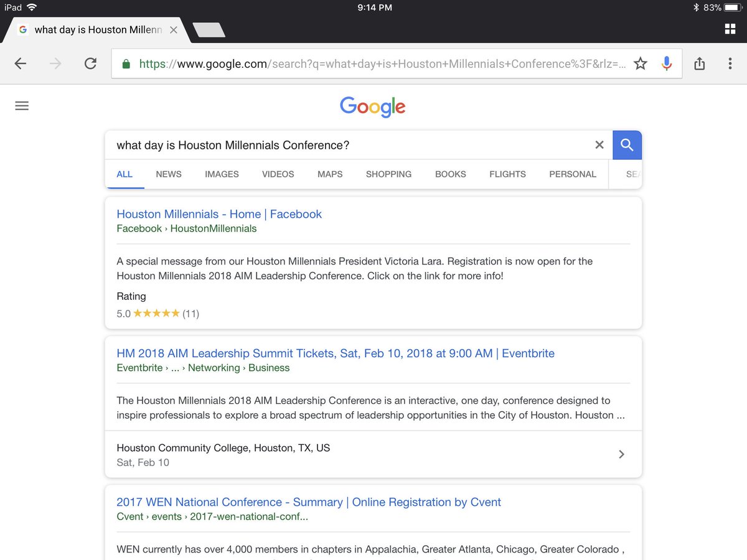Open 2017 WEN National Conference Cvent result

tap(309, 502)
